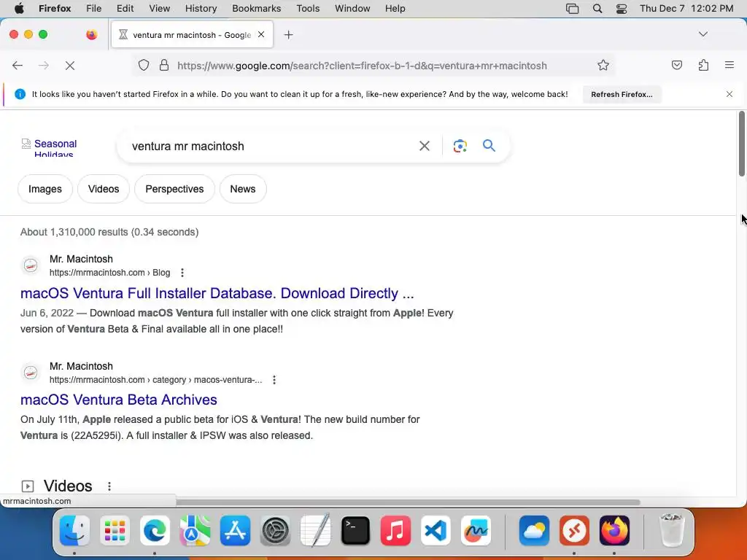Image resolution: width=747 pixels, height=560 pixels.
Task: Filter results by Perspectives
Action: [174, 189]
